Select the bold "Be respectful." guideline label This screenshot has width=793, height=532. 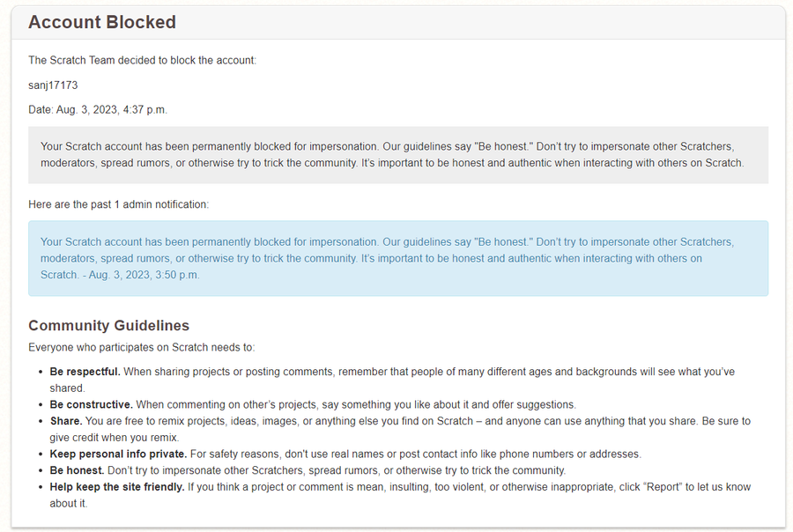(85, 372)
